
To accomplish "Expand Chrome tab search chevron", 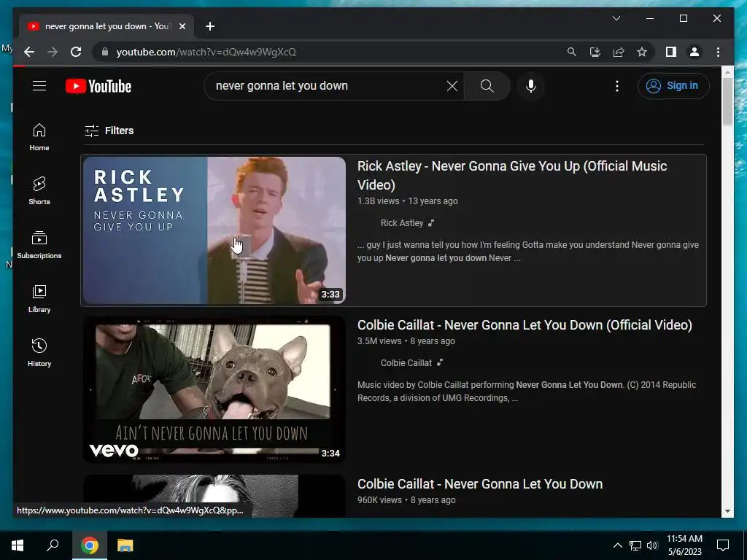I will 616,18.
